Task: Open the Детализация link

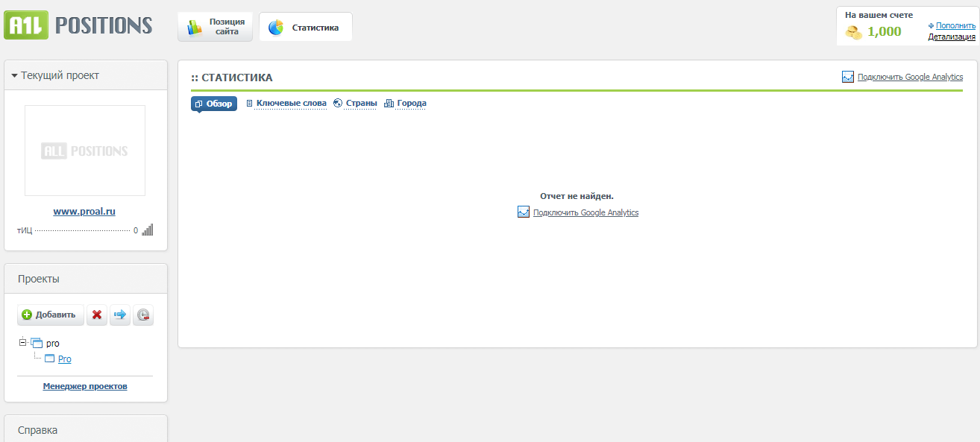Action: [x=952, y=37]
